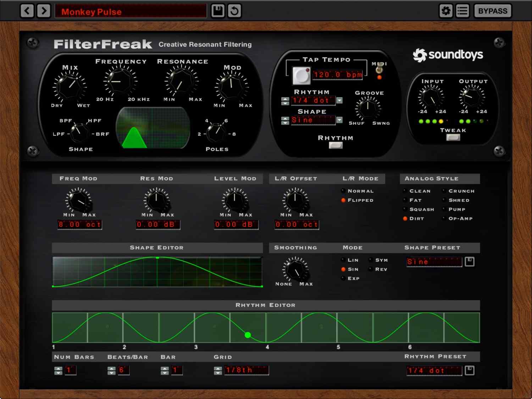
Task: Engage the BYPASS button
Action: (492, 11)
